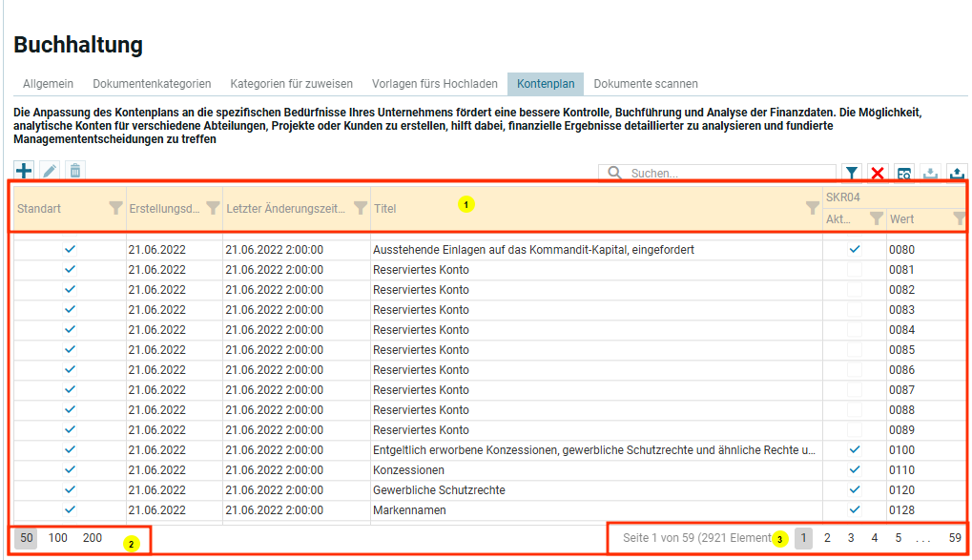Switch to the Dokumentenkategorien tab

point(152,84)
